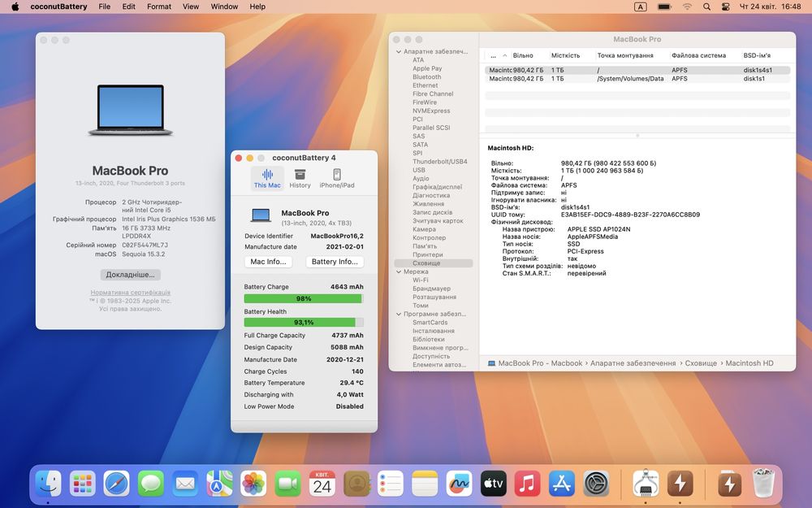Collapse Апаратне забезпечення tree section

tap(399, 52)
